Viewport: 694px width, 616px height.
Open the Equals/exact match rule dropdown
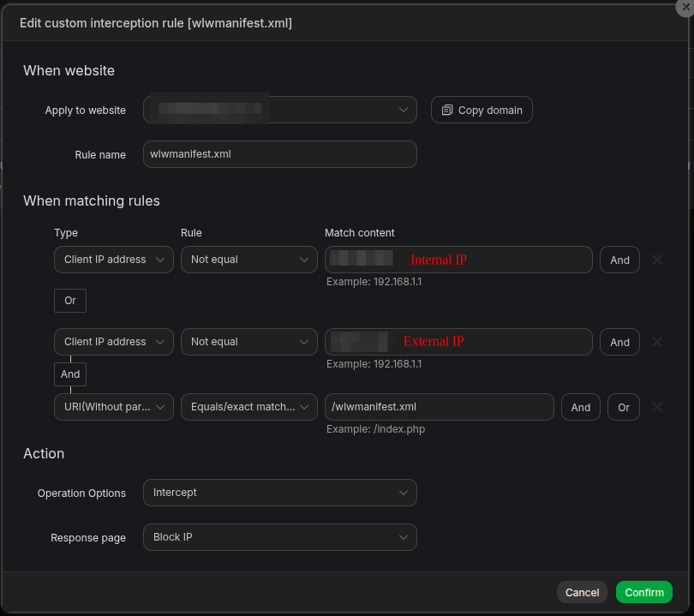[x=249, y=407]
